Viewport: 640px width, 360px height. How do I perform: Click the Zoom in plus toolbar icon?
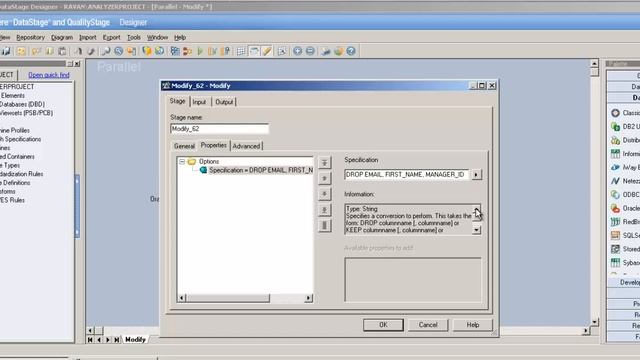(x=298, y=51)
